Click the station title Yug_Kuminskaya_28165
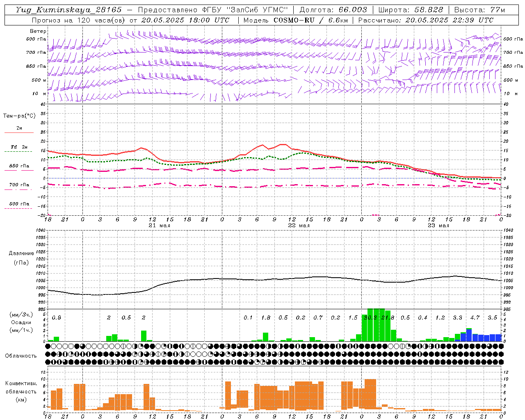The image size is (525, 420). point(69,10)
